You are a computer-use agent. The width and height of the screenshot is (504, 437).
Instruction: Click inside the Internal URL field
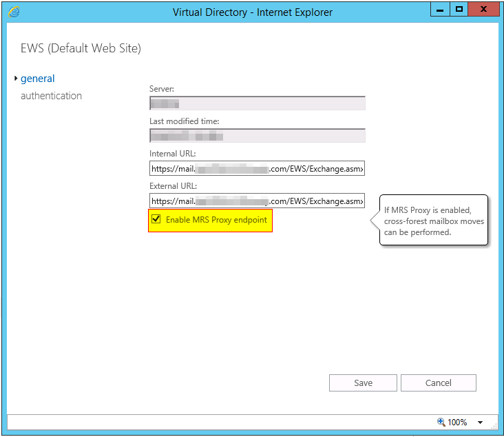257,169
